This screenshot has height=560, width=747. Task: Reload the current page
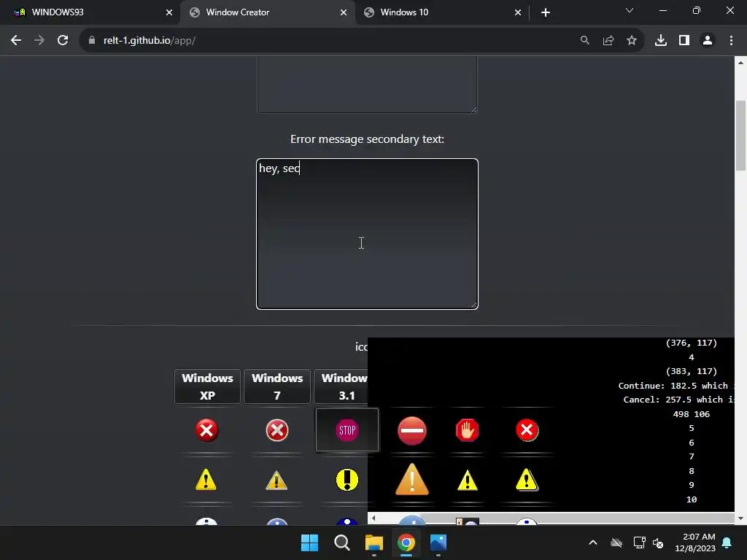(x=63, y=40)
